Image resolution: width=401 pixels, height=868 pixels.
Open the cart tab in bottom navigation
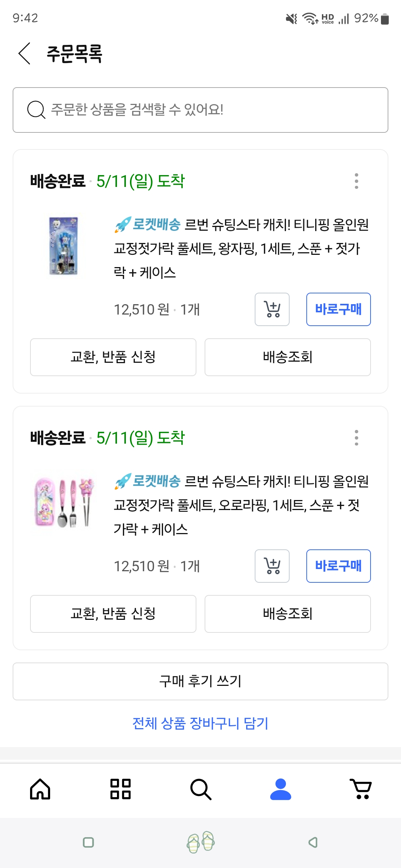[x=361, y=789]
